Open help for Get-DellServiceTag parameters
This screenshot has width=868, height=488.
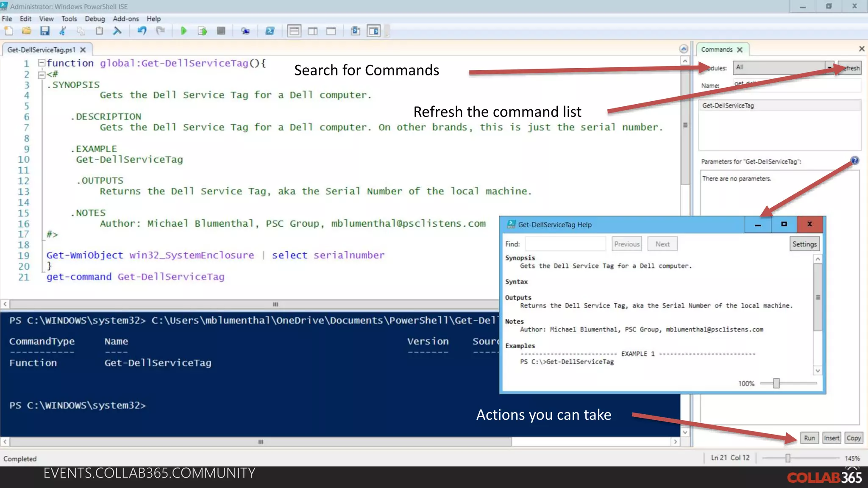click(x=855, y=161)
